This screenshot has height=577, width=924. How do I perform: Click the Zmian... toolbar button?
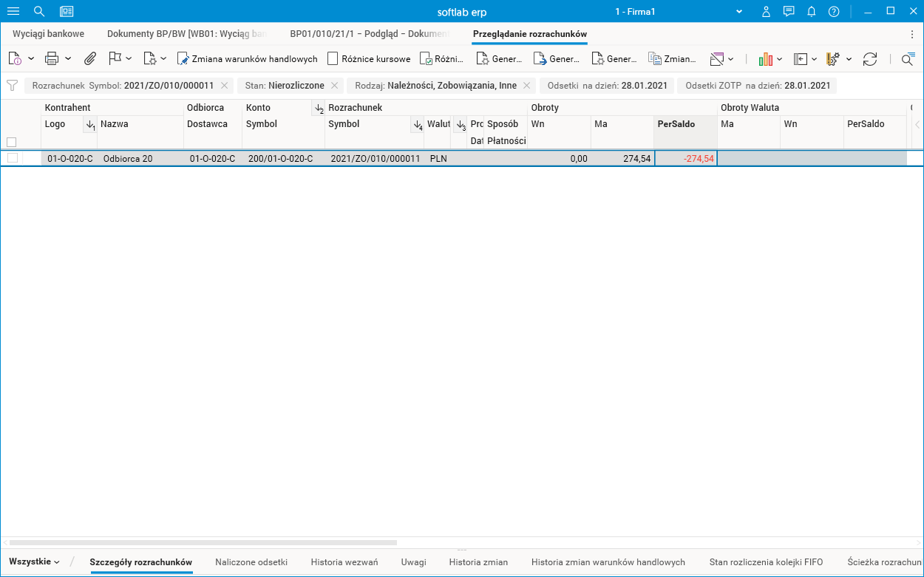[x=672, y=58]
